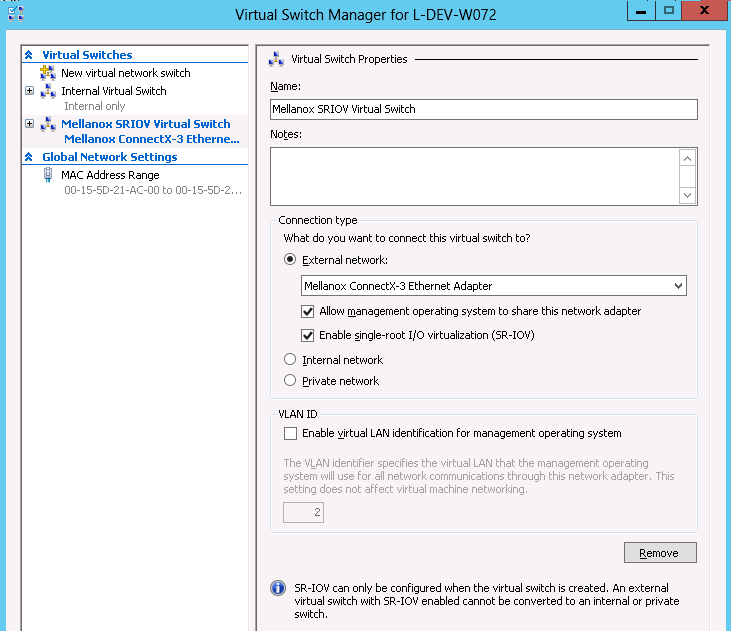Click the New virtual network switch icon
This screenshot has height=631, width=731.
47,73
